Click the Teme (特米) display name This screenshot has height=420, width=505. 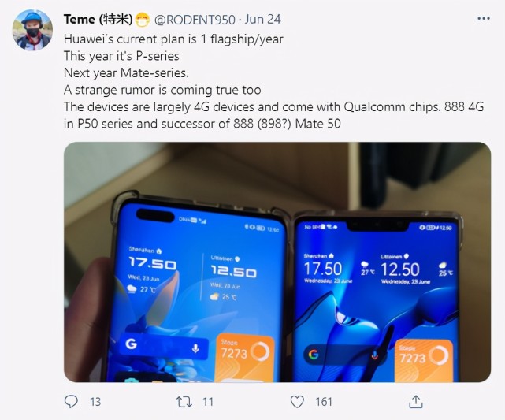98,20
